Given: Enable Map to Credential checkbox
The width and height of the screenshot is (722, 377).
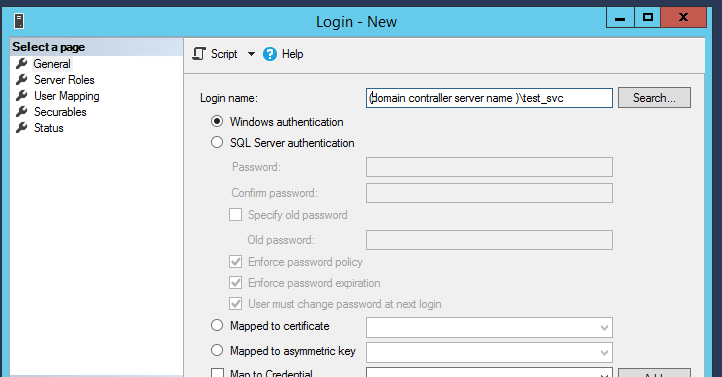Looking at the screenshot, I should pos(217,372).
